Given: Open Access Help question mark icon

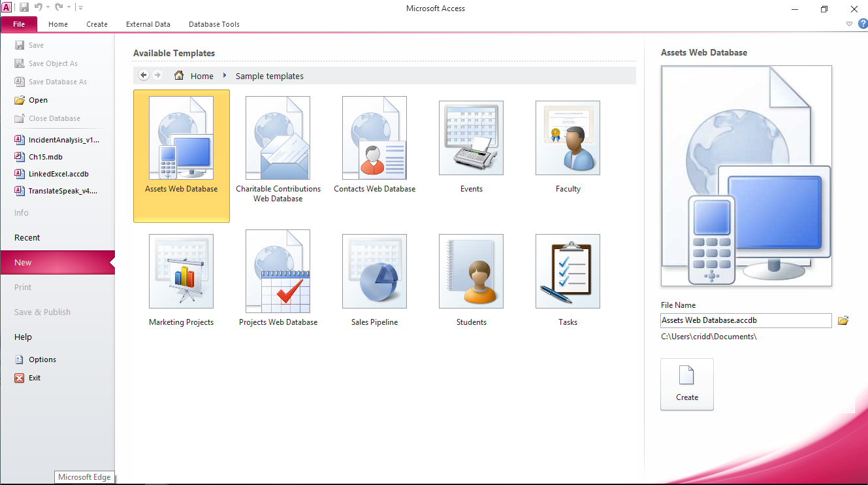Looking at the screenshot, I should pos(863,24).
